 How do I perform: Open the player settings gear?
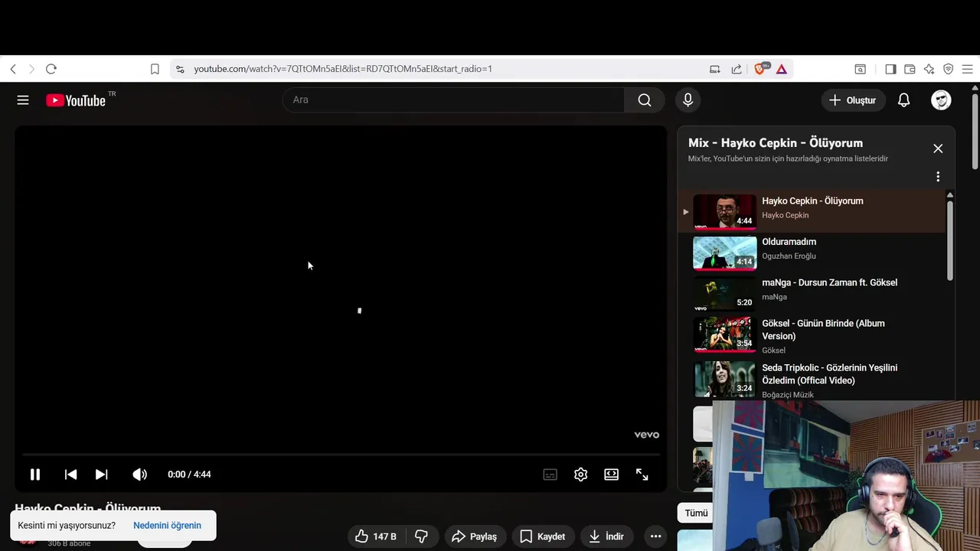(x=580, y=474)
